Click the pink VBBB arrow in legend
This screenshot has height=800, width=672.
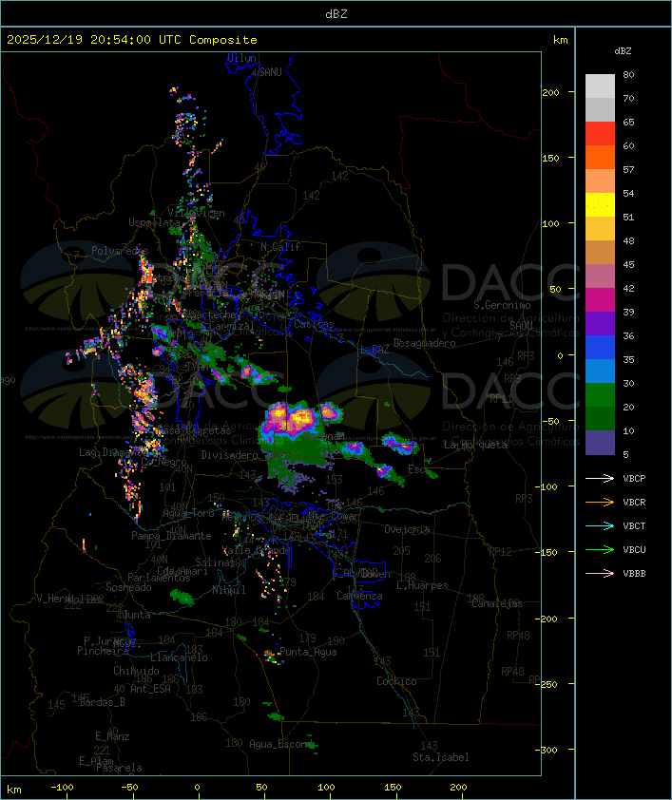click(600, 574)
